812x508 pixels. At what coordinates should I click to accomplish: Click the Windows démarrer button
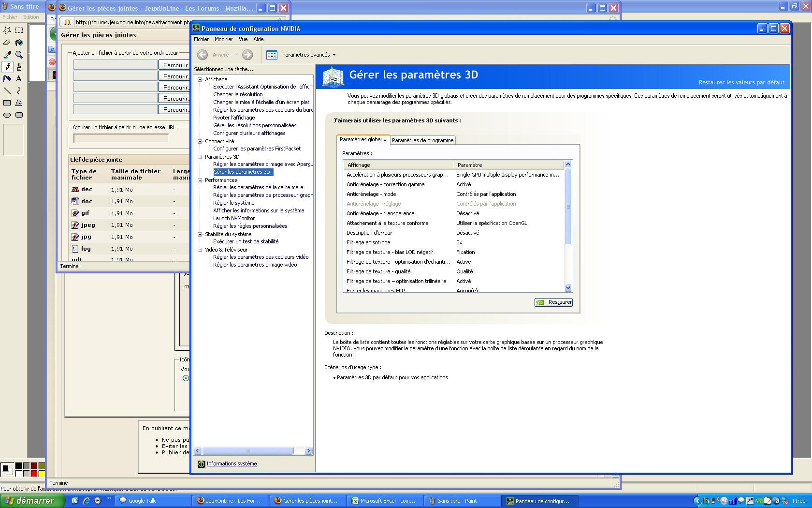[x=32, y=501]
